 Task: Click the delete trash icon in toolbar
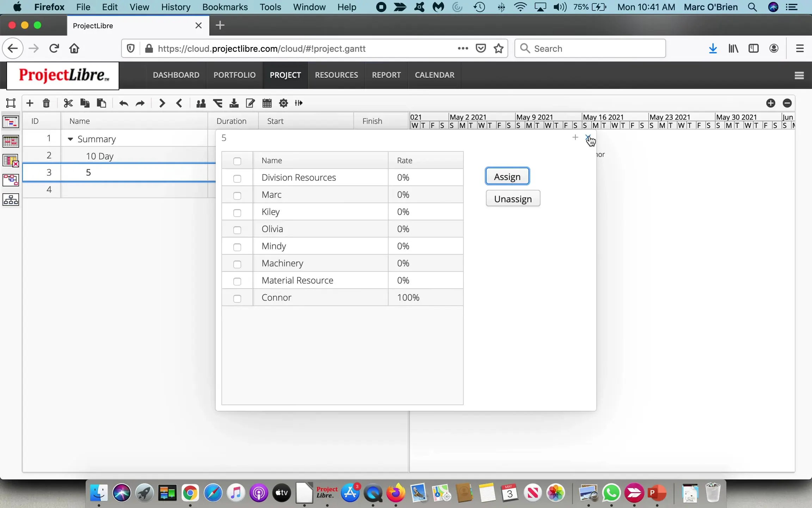46,103
